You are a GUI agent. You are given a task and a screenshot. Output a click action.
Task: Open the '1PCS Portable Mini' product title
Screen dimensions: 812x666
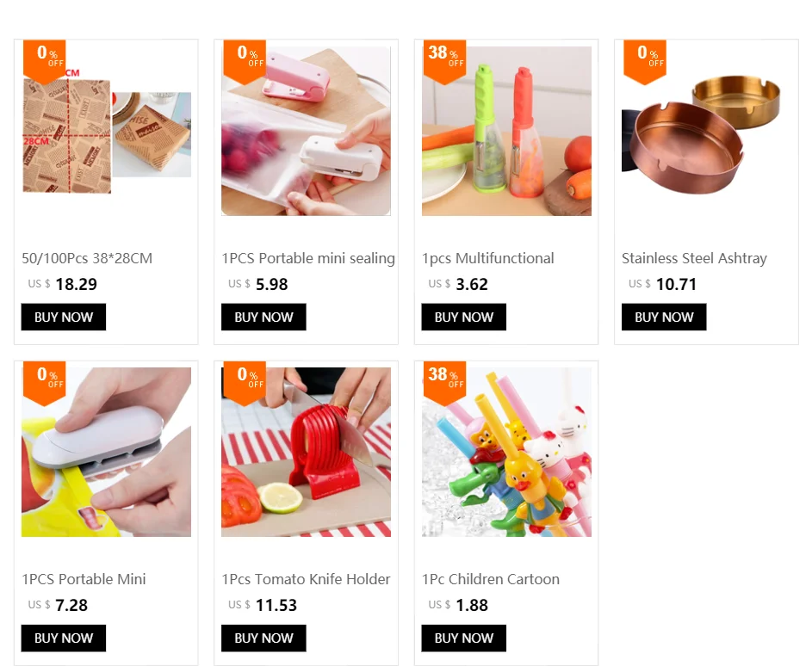pos(84,579)
